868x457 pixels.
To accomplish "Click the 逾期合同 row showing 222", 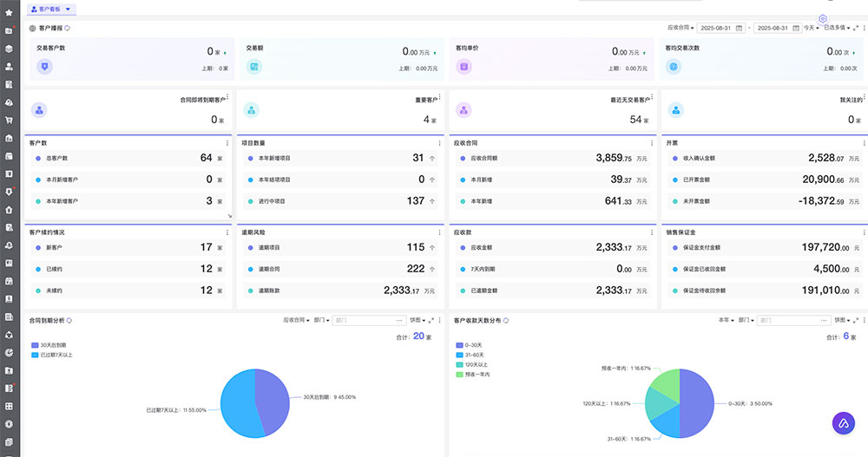I will click(339, 269).
